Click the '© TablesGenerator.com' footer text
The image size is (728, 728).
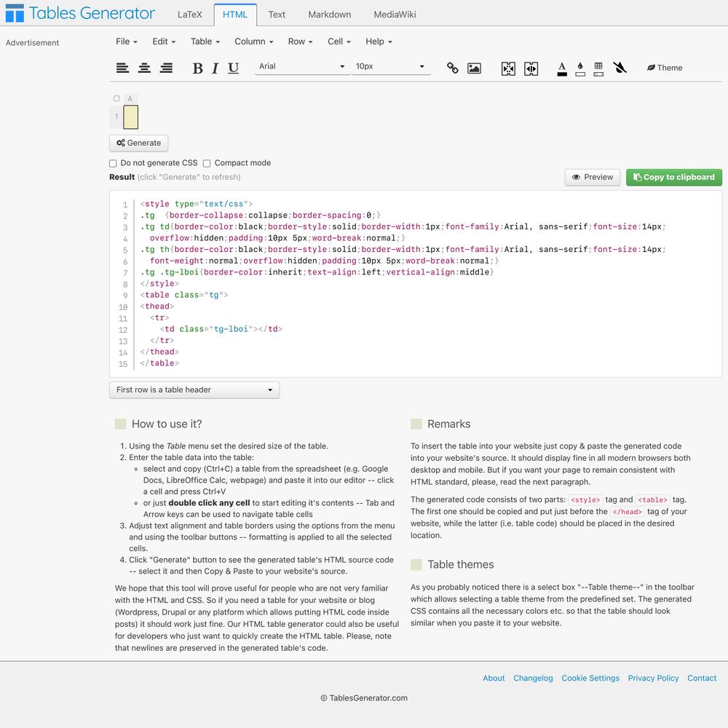coord(364,698)
